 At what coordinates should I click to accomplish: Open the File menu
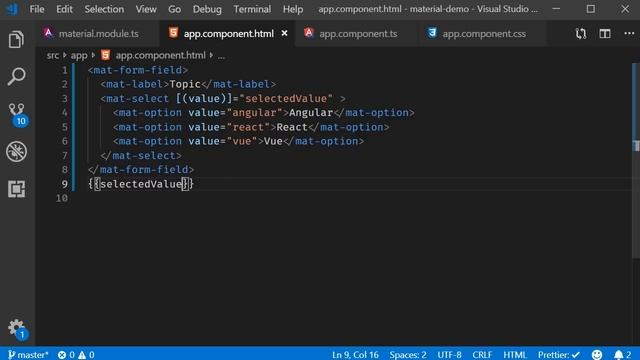[37, 9]
